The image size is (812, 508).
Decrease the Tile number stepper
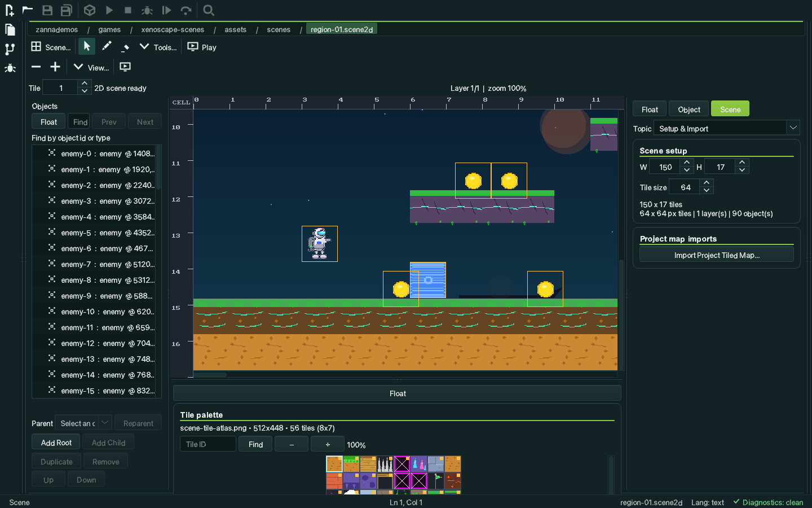[x=85, y=91]
